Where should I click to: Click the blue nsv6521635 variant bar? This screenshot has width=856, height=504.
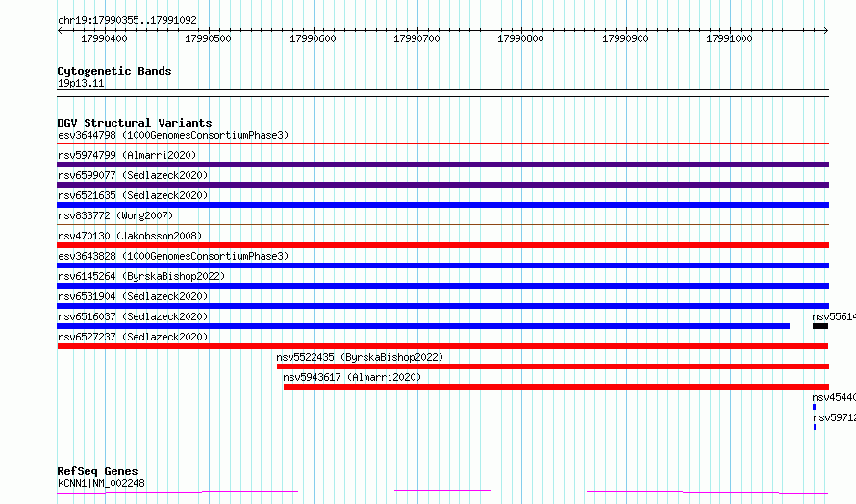[442, 205]
